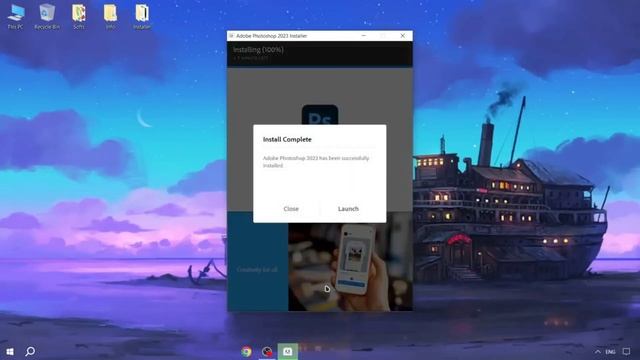Screen dimensions: 640x360
Task: Open the Windows Start menu
Action: point(10,351)
